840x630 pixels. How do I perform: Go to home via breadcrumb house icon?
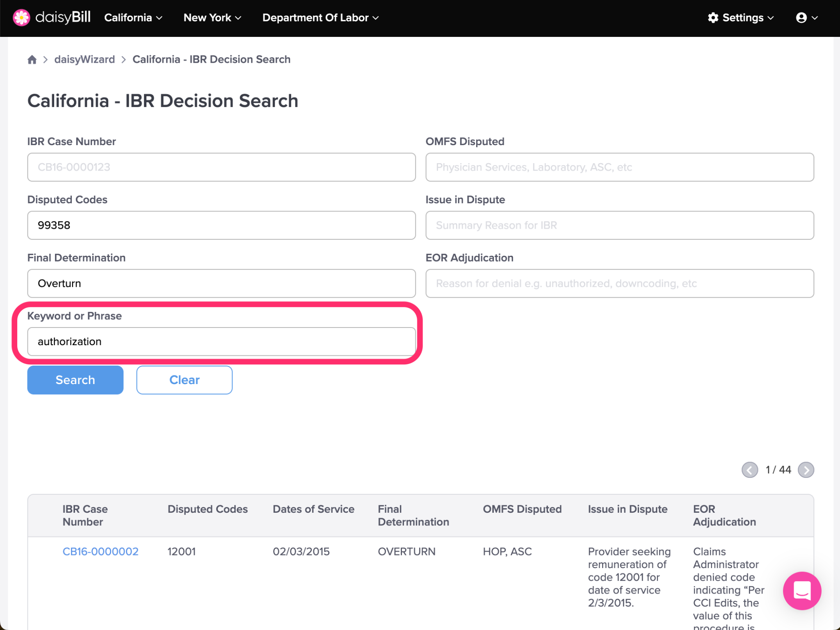(32, 59)
